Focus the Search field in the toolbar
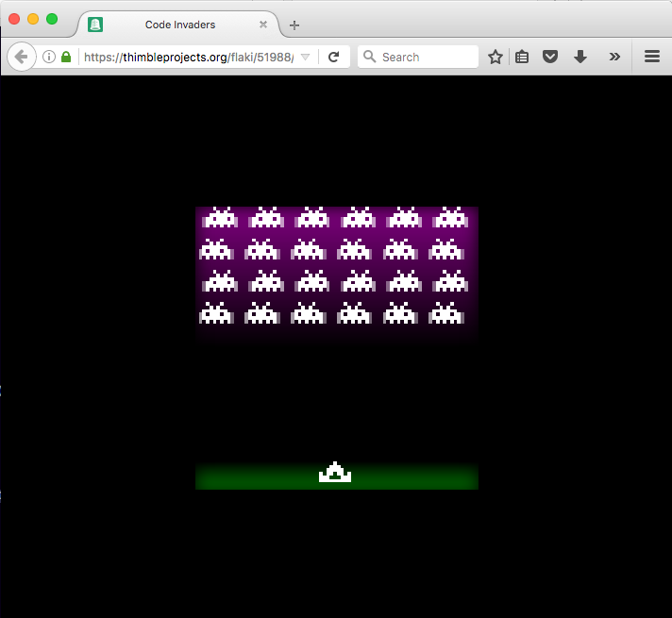672x618 pixels. click(x=418, y=57)
